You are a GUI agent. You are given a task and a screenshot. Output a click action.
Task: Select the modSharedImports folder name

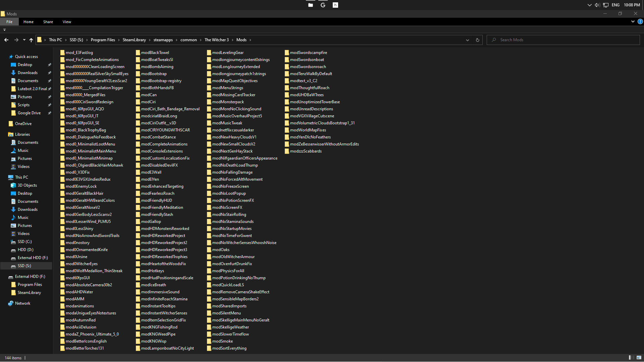229,306
